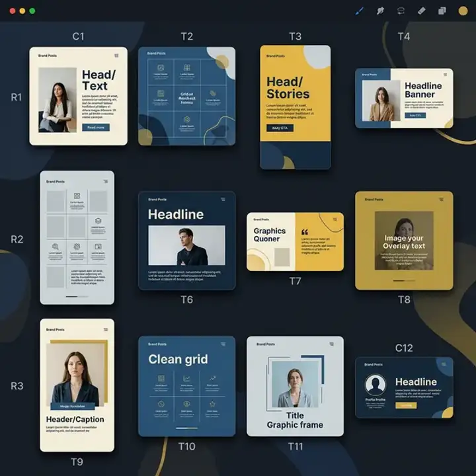Select woman portrait in Header/Caption card

(75, 375)
